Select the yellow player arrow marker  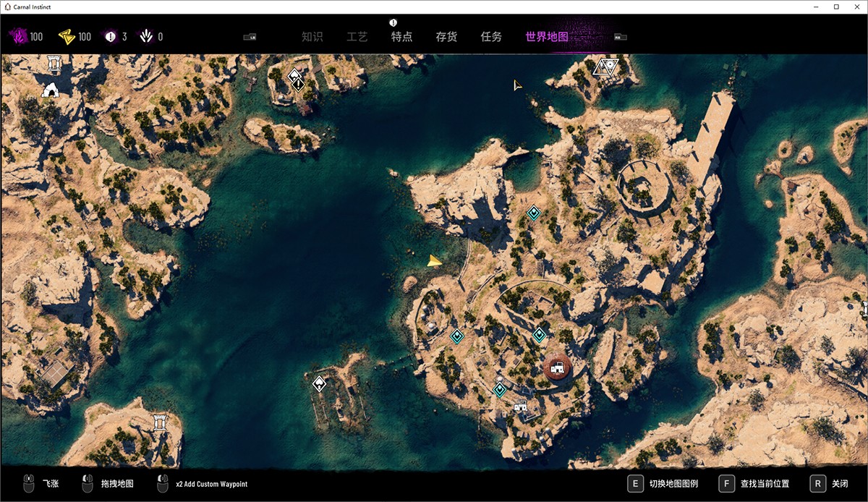tap(434, 260)
